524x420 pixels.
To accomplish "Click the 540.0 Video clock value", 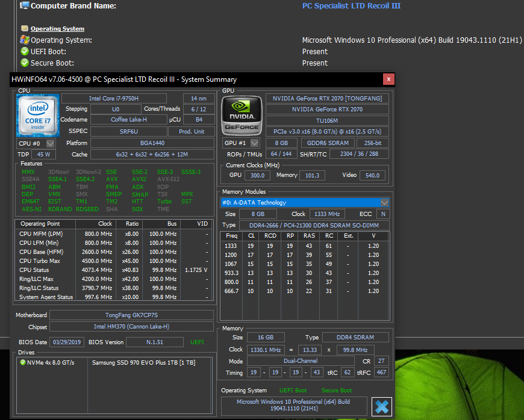I will (x=372, y=175).
